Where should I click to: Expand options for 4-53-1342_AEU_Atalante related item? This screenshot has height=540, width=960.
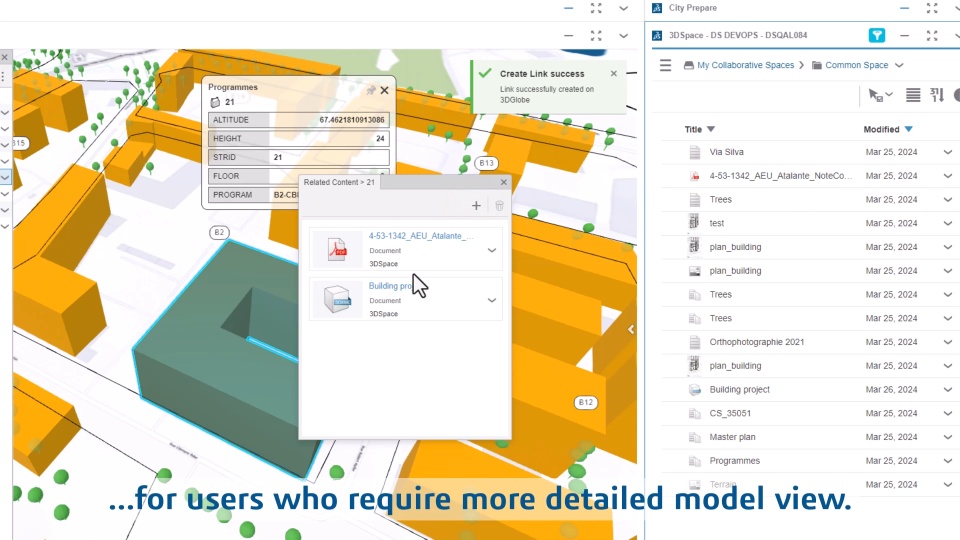point(492,250)
